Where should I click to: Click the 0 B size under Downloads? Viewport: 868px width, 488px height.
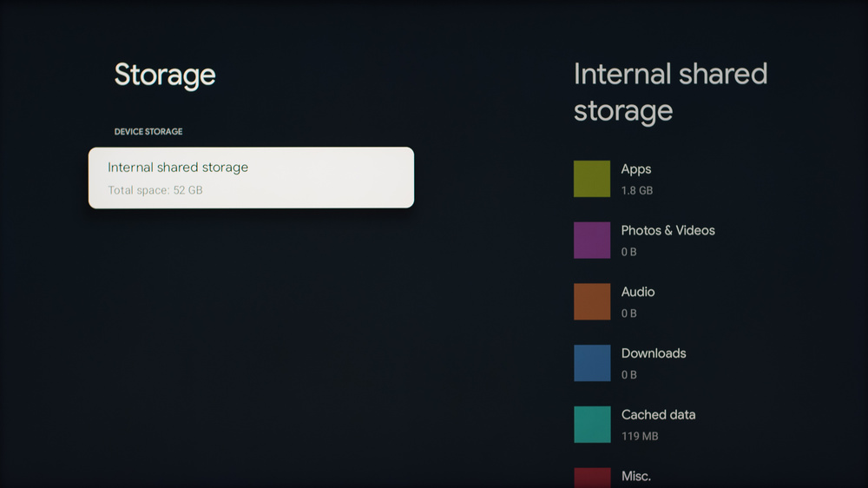tap(629, 375)
